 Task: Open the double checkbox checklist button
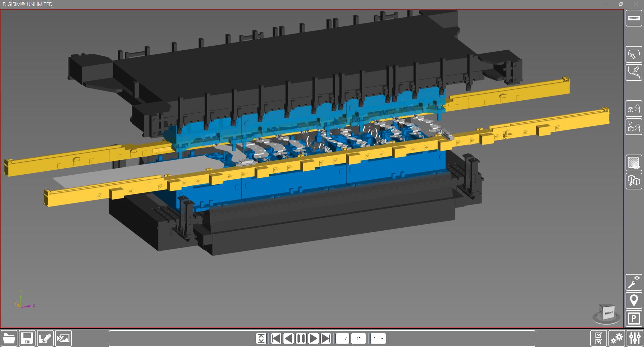(598, 338)
